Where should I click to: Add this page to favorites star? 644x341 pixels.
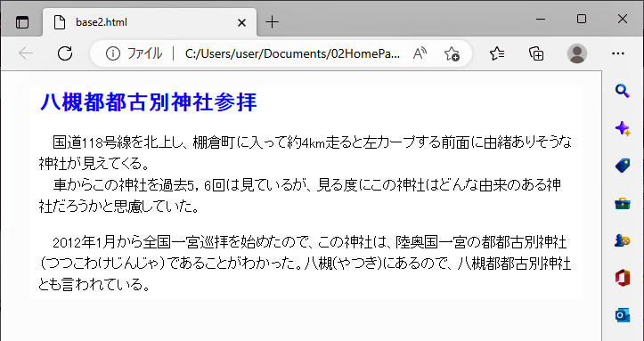coord(452,53)
